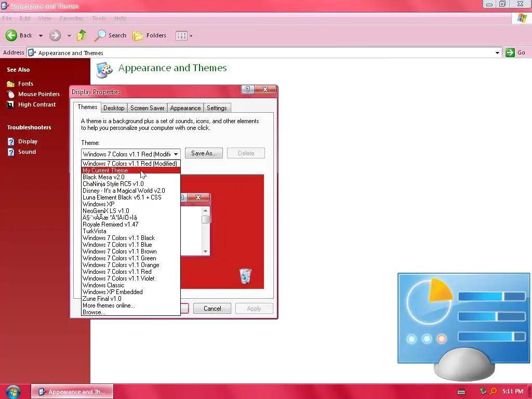Switch to the Screen Saver tab

(x=147, y=108)
